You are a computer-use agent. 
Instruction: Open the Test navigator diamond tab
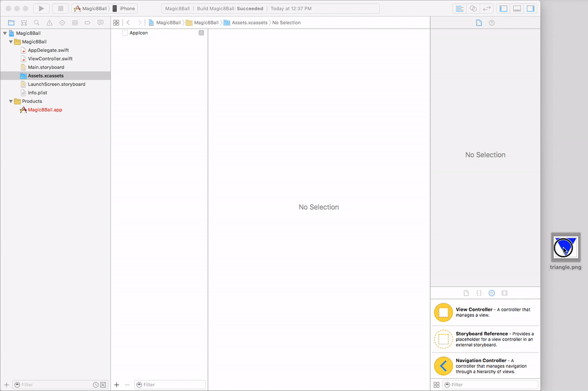pos(62,23)
